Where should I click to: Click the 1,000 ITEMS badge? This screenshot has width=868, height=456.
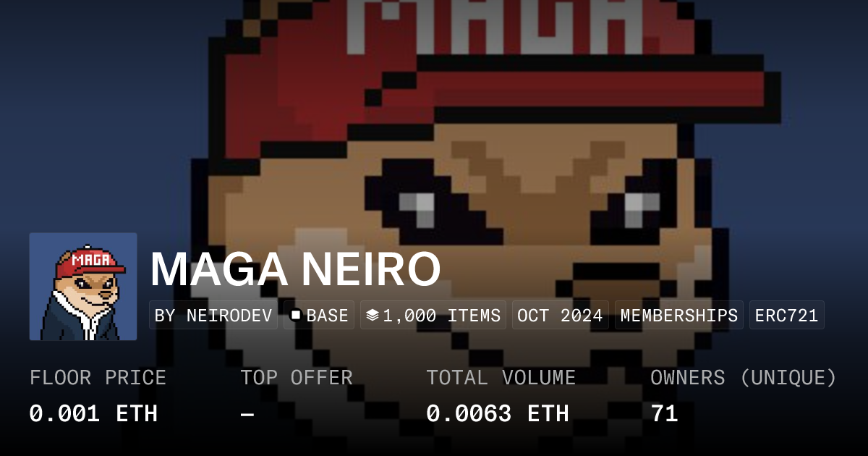click(433, 316)
